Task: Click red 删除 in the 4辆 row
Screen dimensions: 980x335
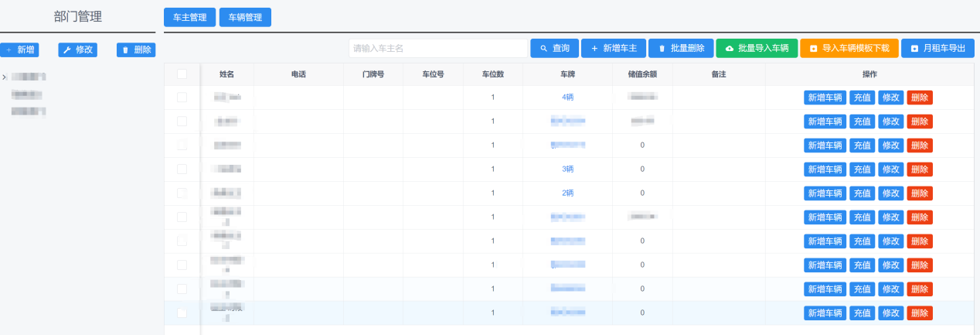Action: [x=920, y=97]
